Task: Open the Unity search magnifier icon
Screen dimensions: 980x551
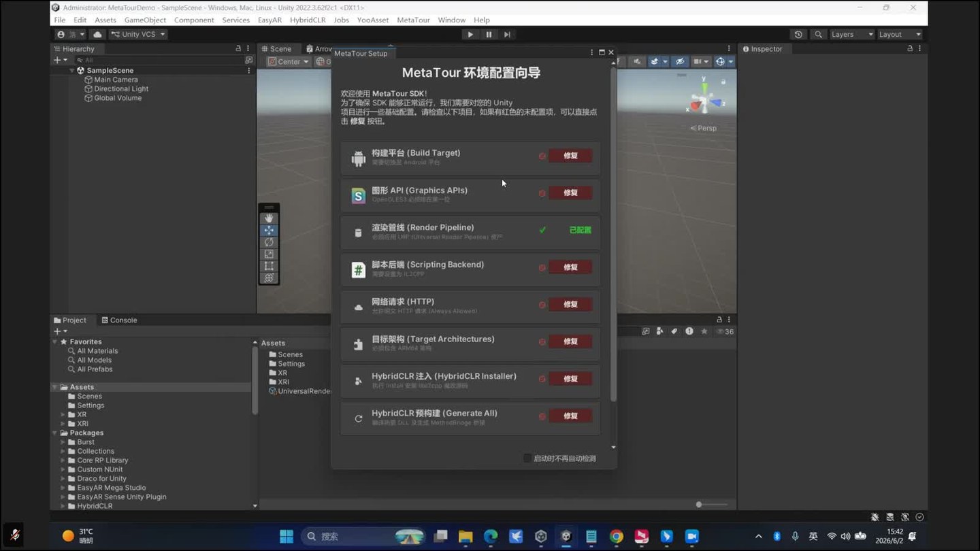Action: (x=818, y=34)
